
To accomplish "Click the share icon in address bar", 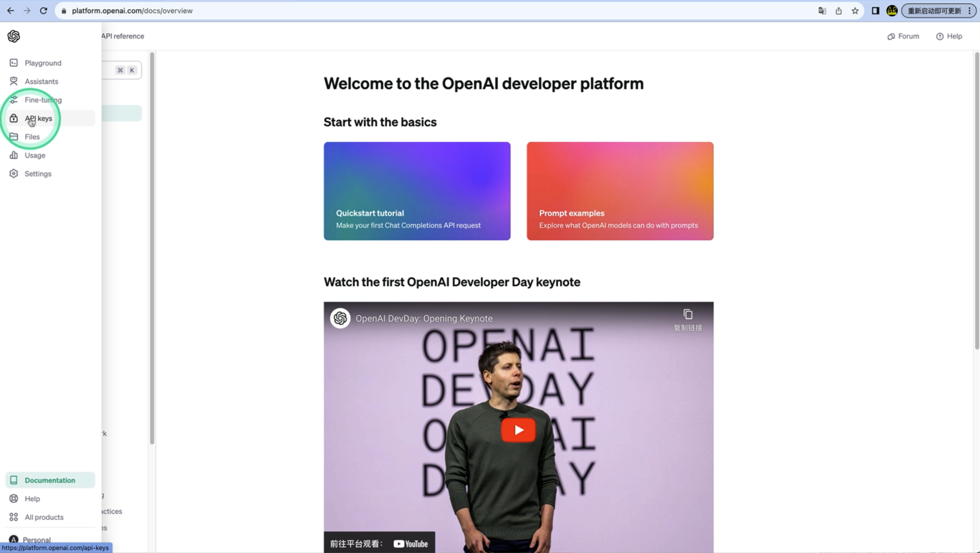I will point(838,11).
